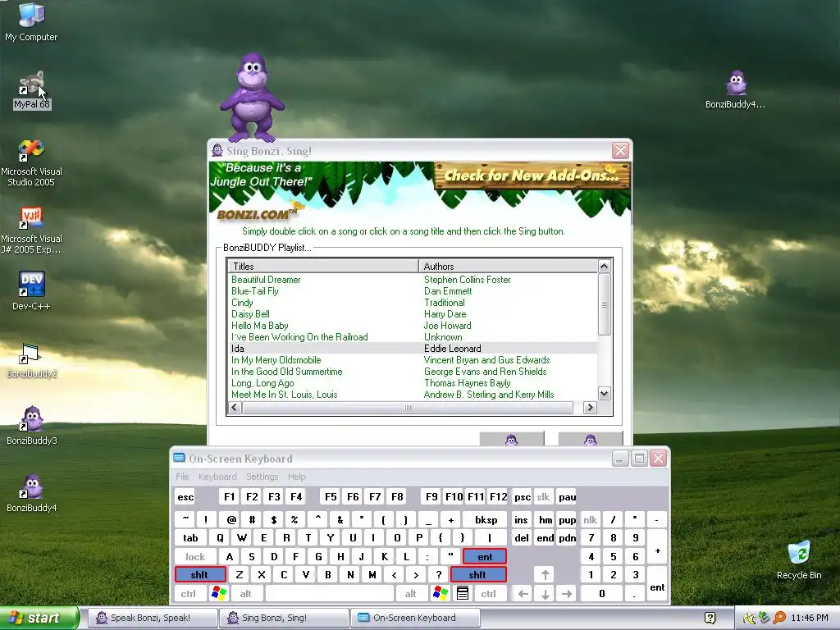Toggle the lock (caps lock) key
Viewport: 840px width, 630px height.
point(195,557)
